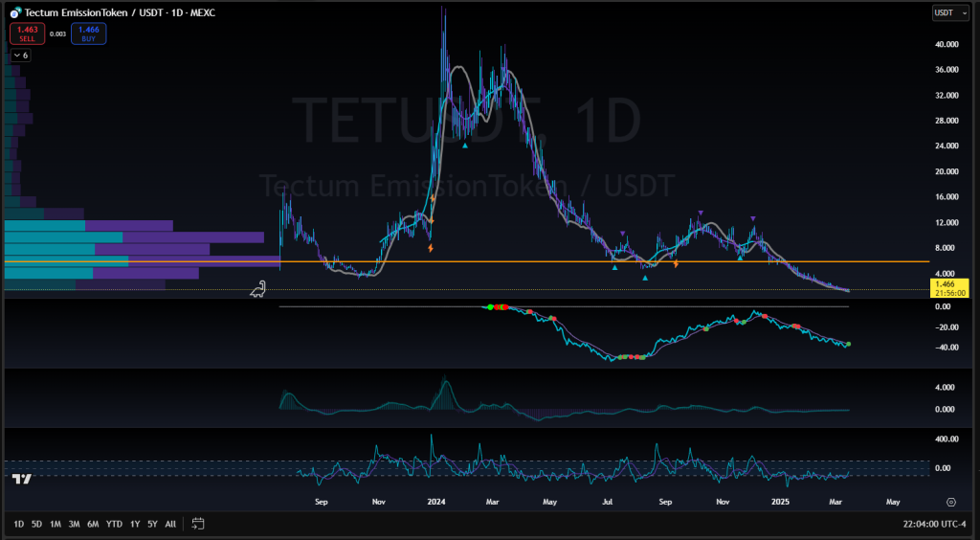Expand the collapsed indicators legend showing 6
980x540 pixels.
tap(21, 56)
